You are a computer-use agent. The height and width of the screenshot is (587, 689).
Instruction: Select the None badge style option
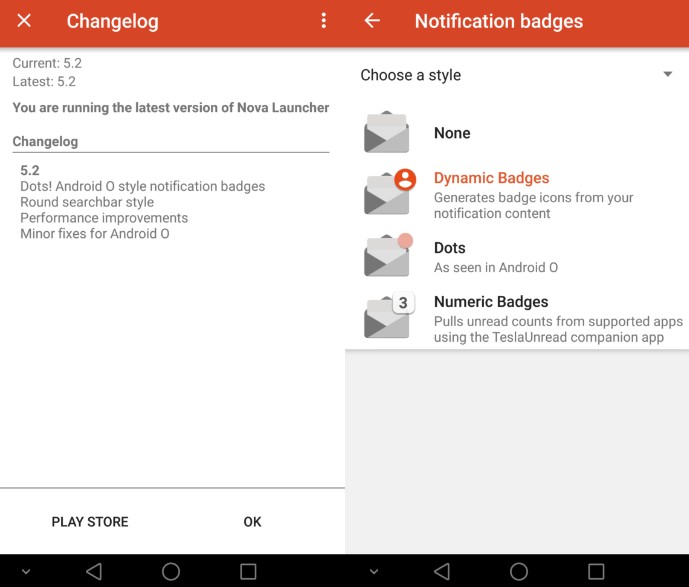tap(452, 133)
